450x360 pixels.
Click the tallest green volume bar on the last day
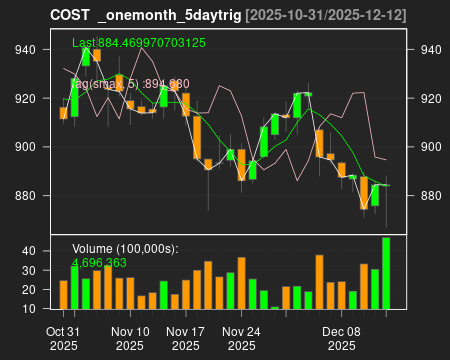(x=386, y=273)
